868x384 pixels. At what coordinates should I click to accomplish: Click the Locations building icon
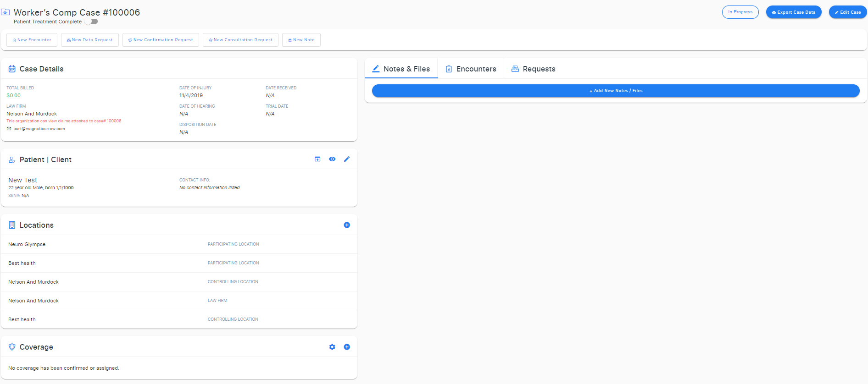12,225
